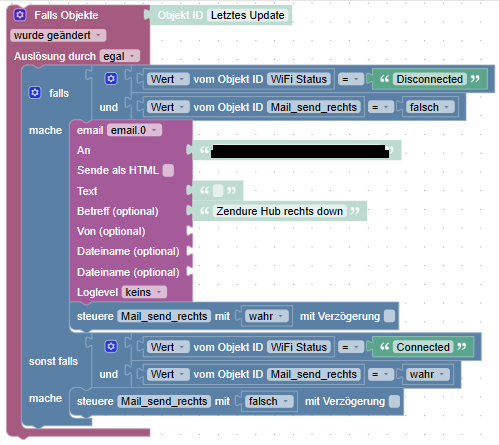Open Wert dropdown in Mail_send_rechts wahr row
Screen dimensions: 499x445
pos(168,374)
